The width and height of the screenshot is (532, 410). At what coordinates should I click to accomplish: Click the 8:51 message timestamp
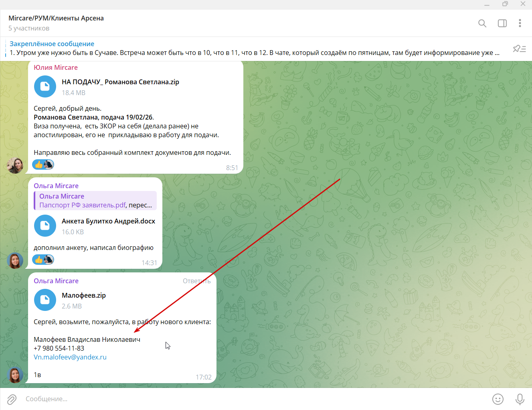pyautogui.click(x=232, y=168)
